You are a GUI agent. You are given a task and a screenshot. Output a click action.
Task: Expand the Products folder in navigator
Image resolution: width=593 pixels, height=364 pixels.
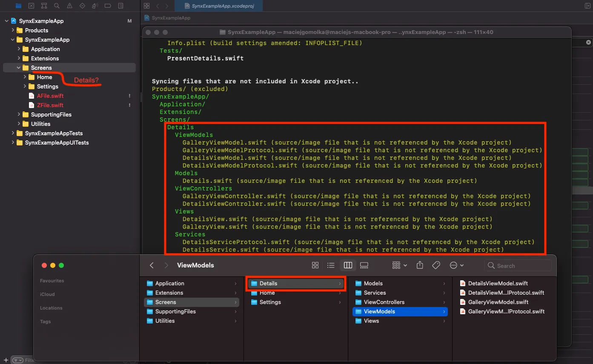click(x=13, y=30)
